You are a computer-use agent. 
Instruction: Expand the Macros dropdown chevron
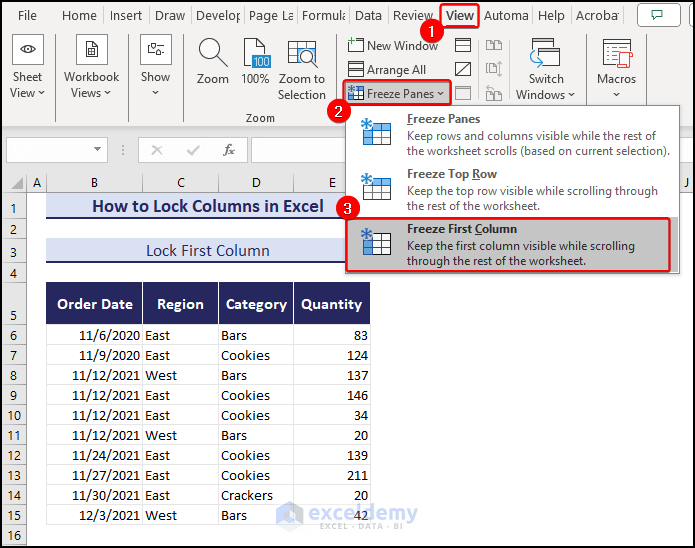(617, 94)
